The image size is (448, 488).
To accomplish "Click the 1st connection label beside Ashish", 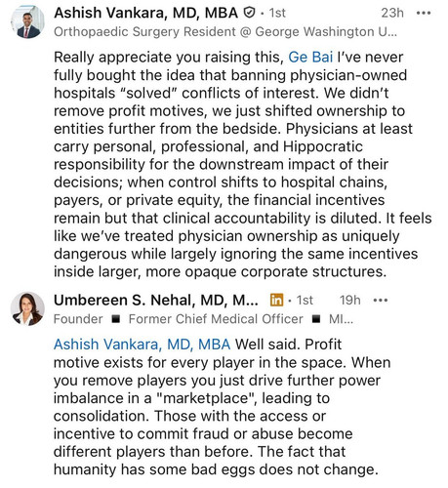I will click(277, 13).
